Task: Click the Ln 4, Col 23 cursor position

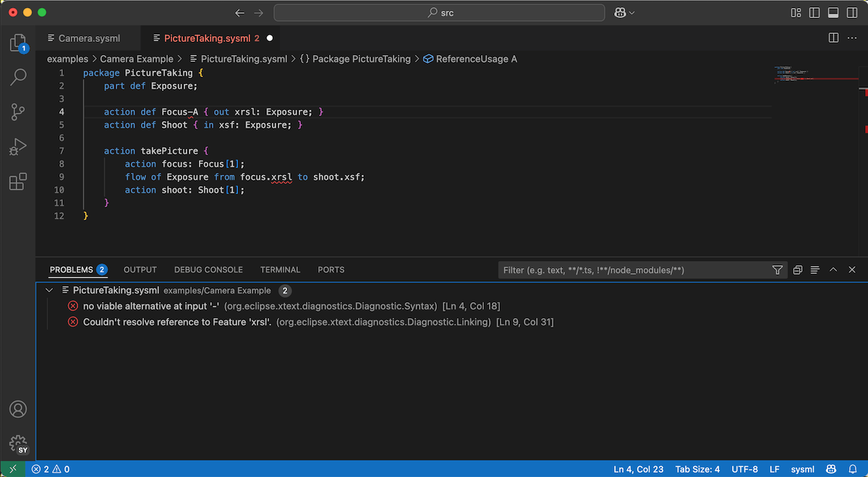Action: pyautogui.click(x=639, y=469)
